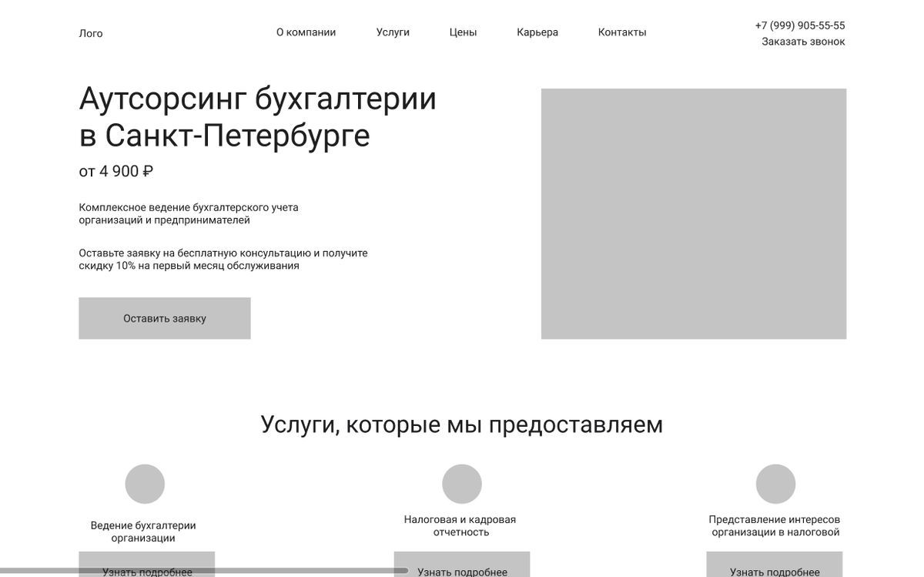Click the label Налоговая и кадровая отчетность
The height and width of the screenshot is (577, 924).
460,525
